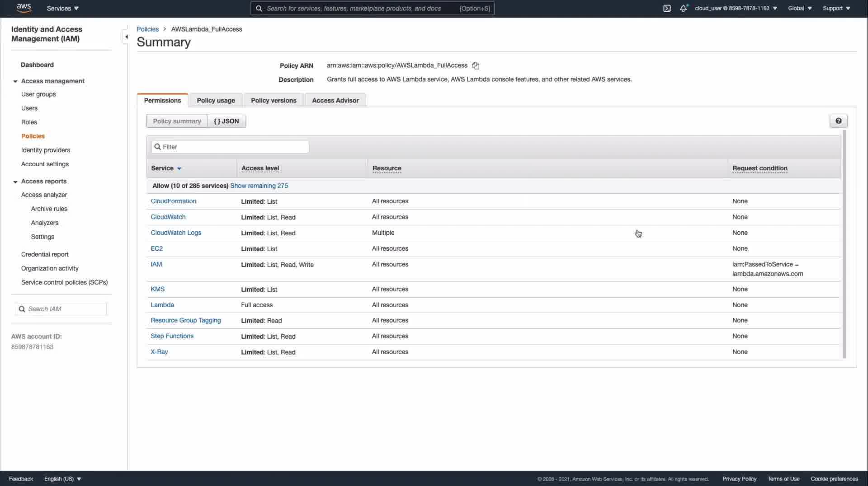This screenshot has width=868, height=486.
Task: Open Users in the sidebar
Action: (29, 108)
